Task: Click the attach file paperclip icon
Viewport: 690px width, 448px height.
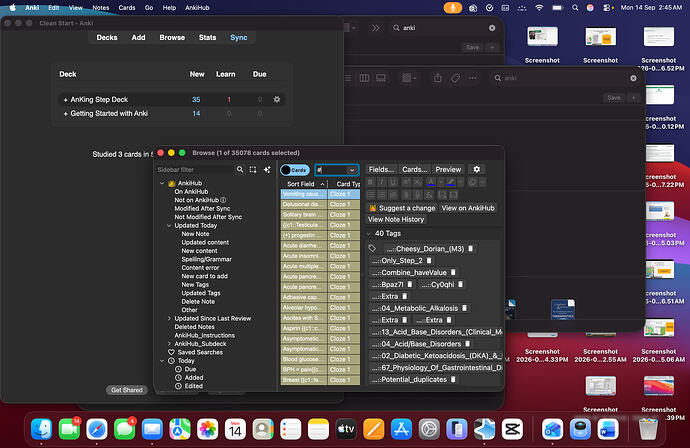Action: [406, 195]
